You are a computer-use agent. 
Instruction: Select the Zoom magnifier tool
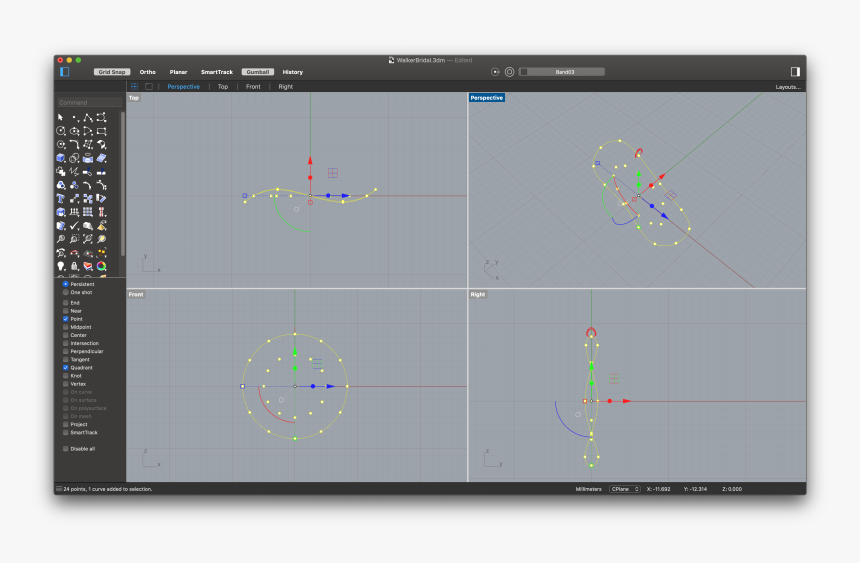point(61,239)
